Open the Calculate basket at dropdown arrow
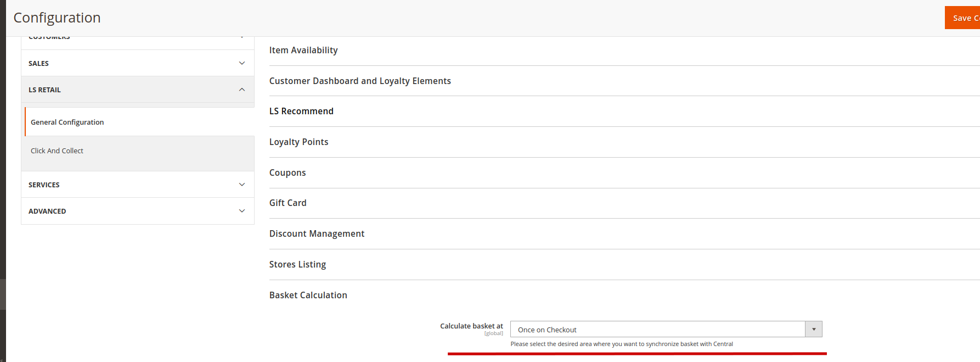This screenshot has height=362, width=980. click(x=814, y=330)
